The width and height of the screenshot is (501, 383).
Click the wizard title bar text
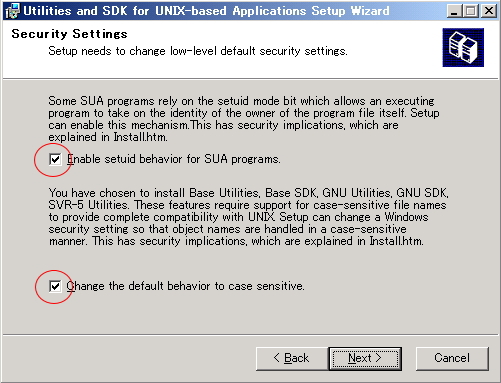(x=206, y=11)
